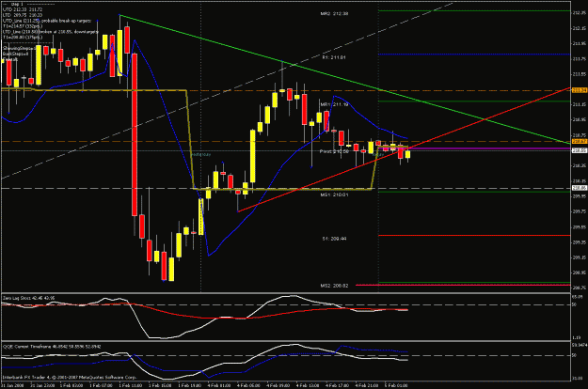The width and height of the screenshot is (588, 389).
Task: Click the 1 Feb 03:00 time label
Action: pos(72,385)
